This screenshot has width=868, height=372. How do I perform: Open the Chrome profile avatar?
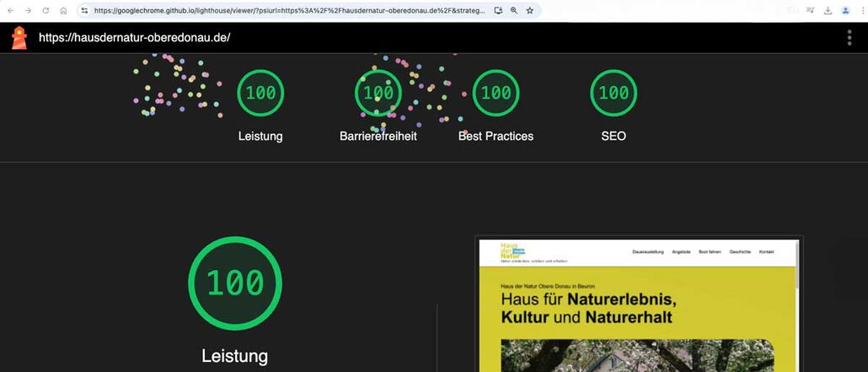pyautogui.click(x=845, y=11)
